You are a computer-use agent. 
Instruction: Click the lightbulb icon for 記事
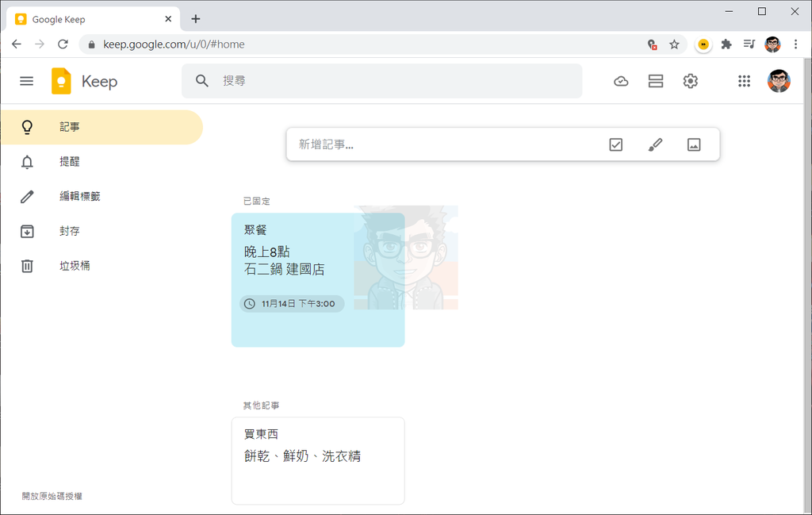click(x=27, y=127)
